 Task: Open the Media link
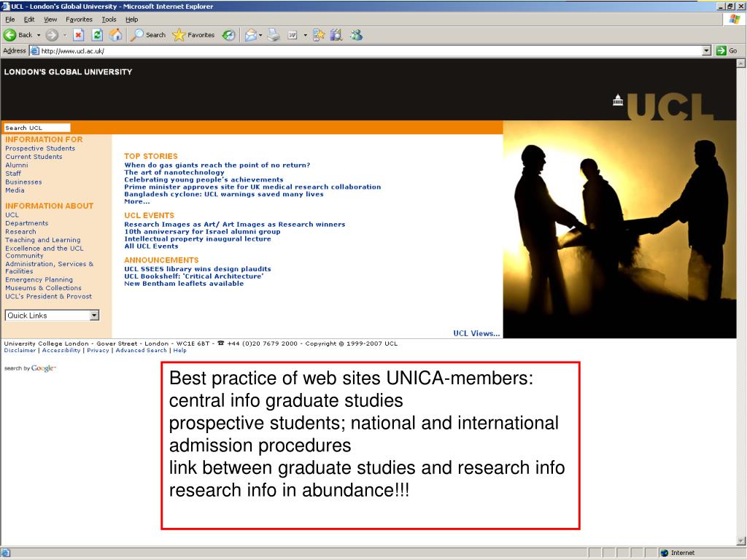point(15,190)
